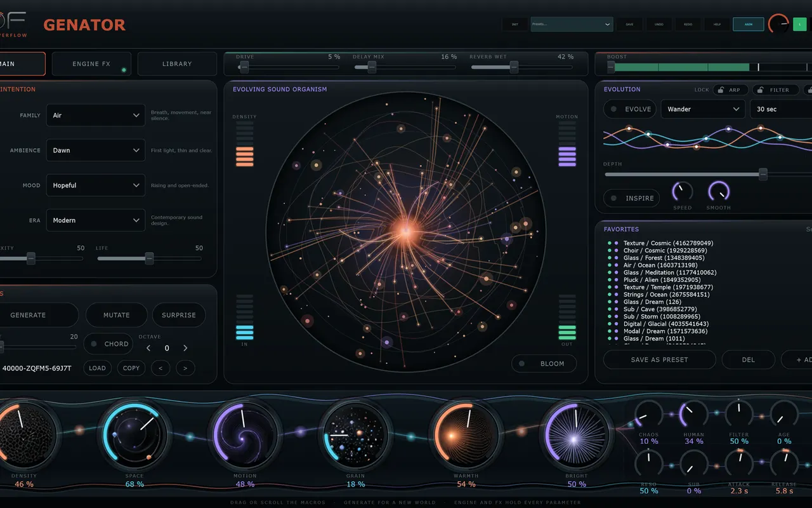Go to previous seed with the < button
The height and width of the screenshot is (508, 812).
pyautogui.click(x=160, y=368)
